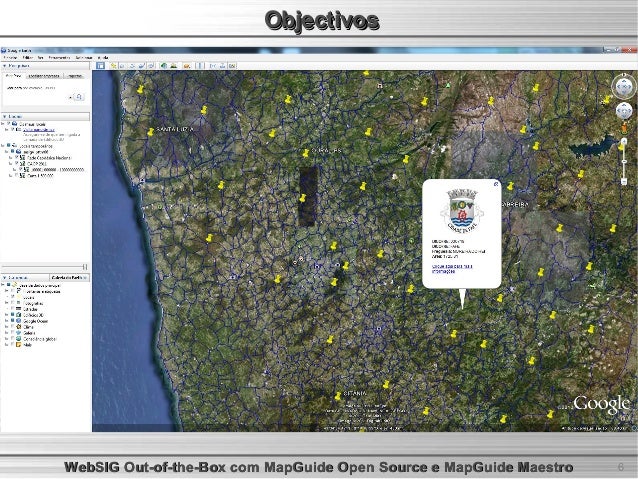The width and height of the screenshot is (638, 479).
Task: Click the Add Polygon toolbar icon
Action: point(123,66)
